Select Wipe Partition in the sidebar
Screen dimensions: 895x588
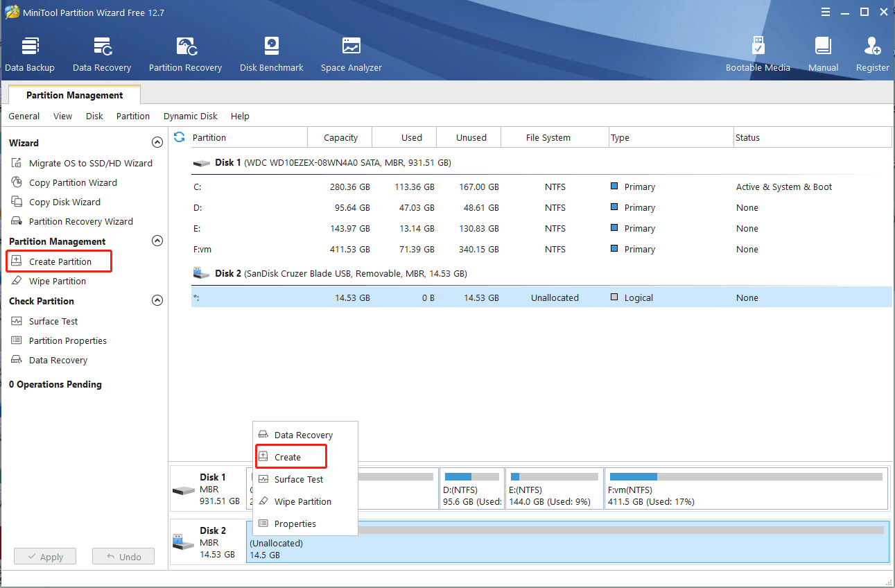[x=49, y=281]
